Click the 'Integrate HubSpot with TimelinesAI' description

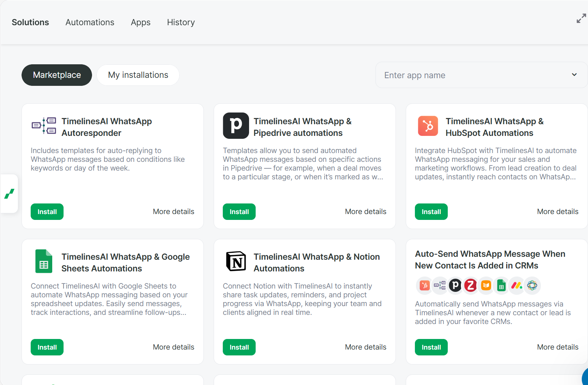point(496,164)
